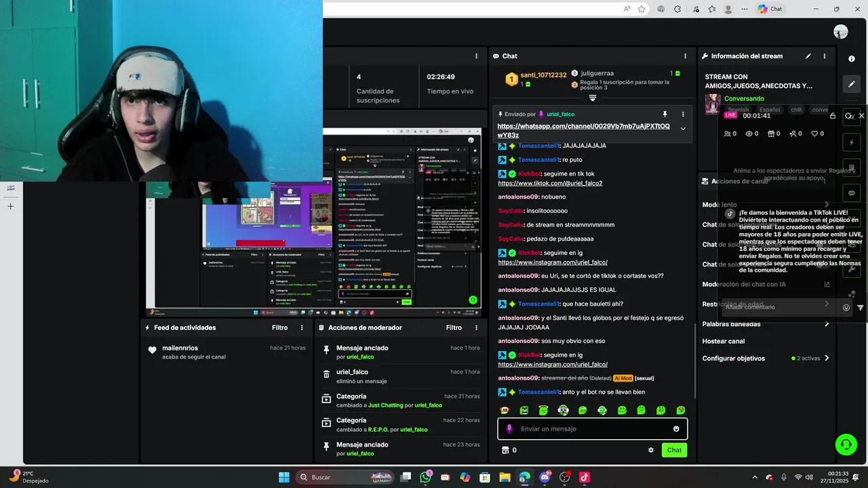Viewport: 868px width, 488px height.
Task: Open Discord from the taskbar
Action: click(545, 477)
